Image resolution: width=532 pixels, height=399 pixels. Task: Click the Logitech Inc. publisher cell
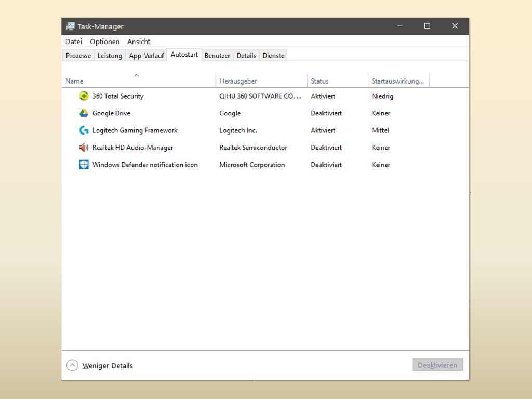click(x=238, y=130)
